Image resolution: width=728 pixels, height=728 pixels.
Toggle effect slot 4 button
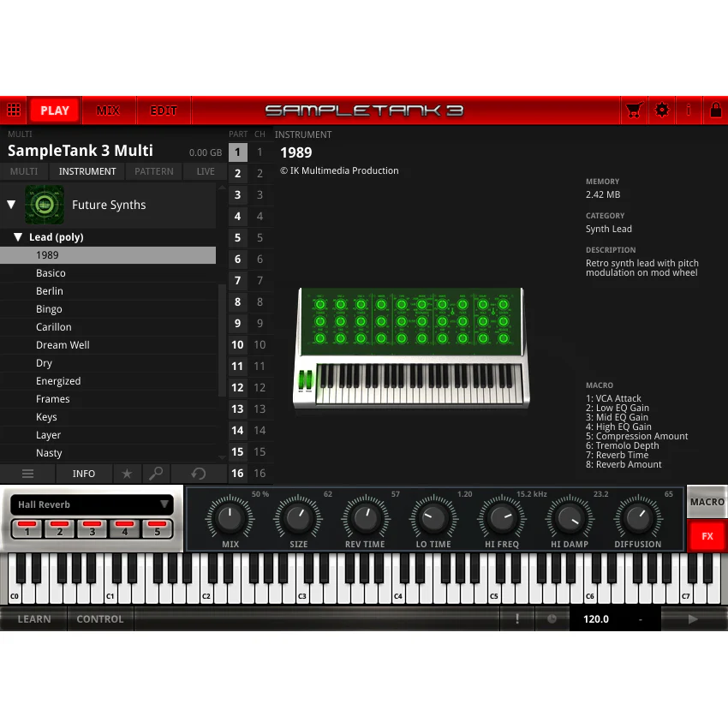click(x=124, y=528)
